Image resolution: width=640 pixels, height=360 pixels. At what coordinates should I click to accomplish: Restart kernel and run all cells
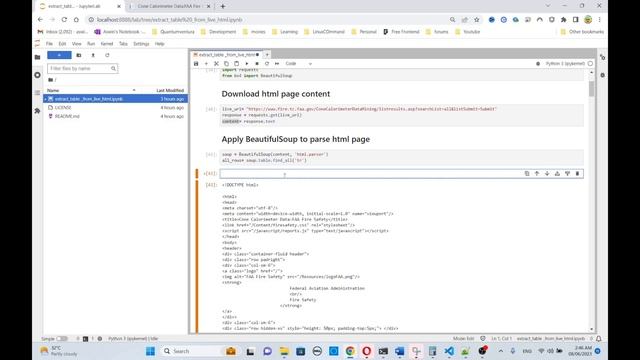[x=277, y=64]
